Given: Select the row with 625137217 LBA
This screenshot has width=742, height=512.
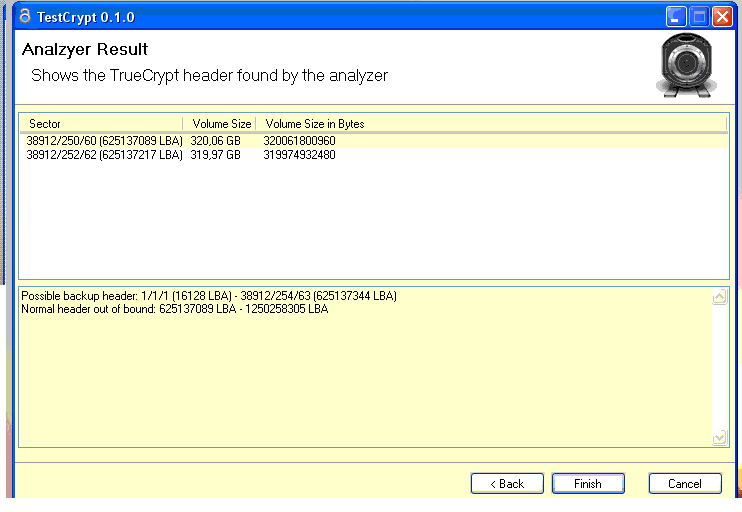Looking at the screenshot, I should click(374, 155).
